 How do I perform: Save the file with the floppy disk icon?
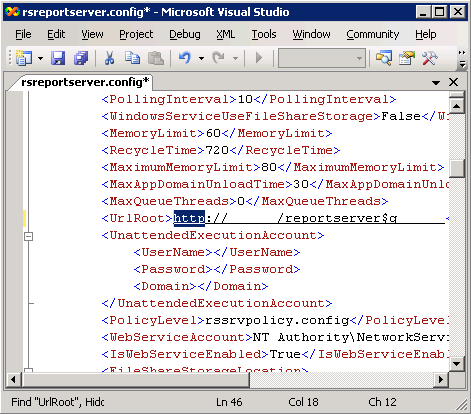point(58,58)
